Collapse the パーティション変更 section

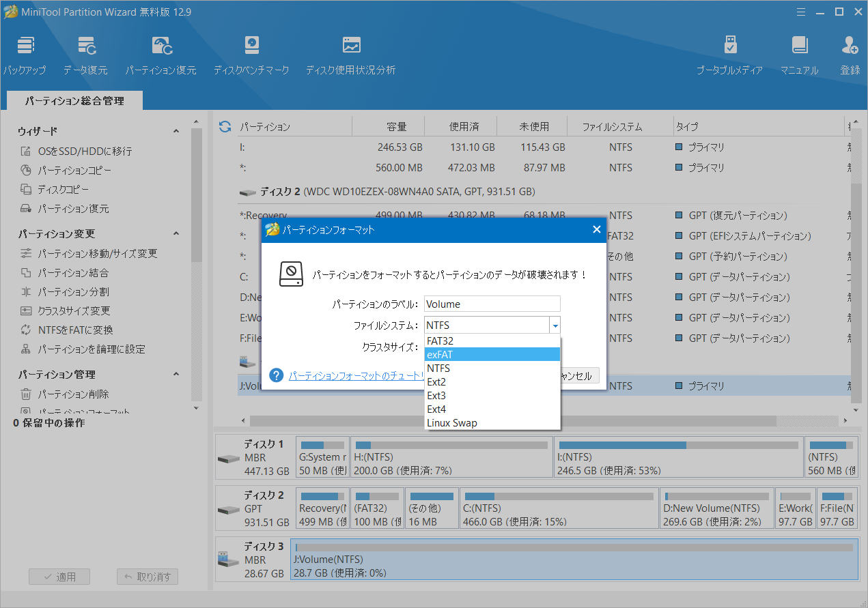(176, 234)
